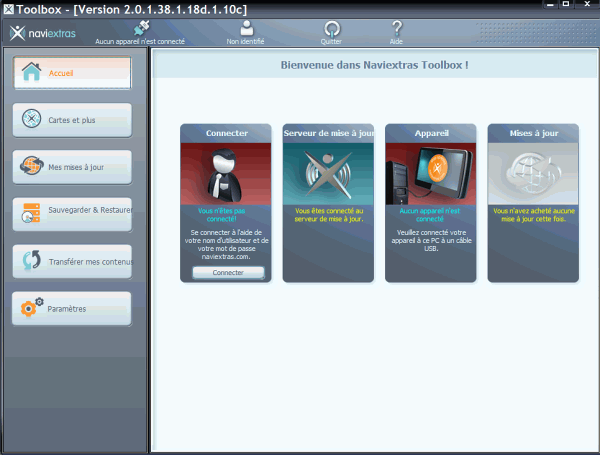Go to Accueil in sidebar

pyautogui.click(x=72, y=73)
